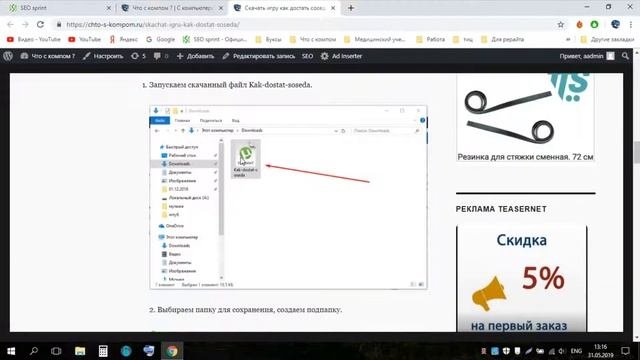Click the green round extension icon
The height and width of the screenshot is (360, 640).
click(x=594, y=24)
